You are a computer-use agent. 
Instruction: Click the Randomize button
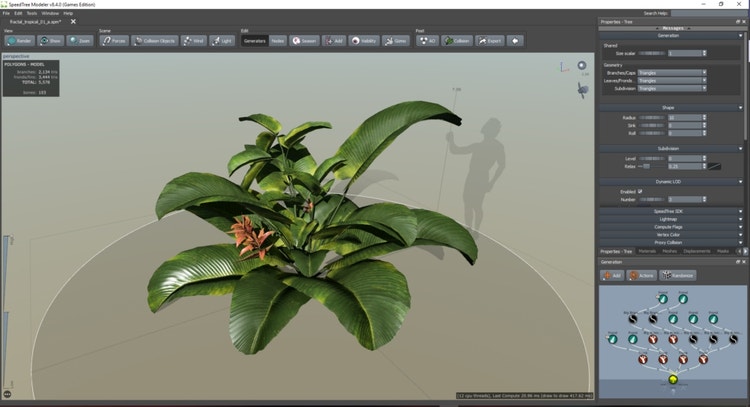678,275
